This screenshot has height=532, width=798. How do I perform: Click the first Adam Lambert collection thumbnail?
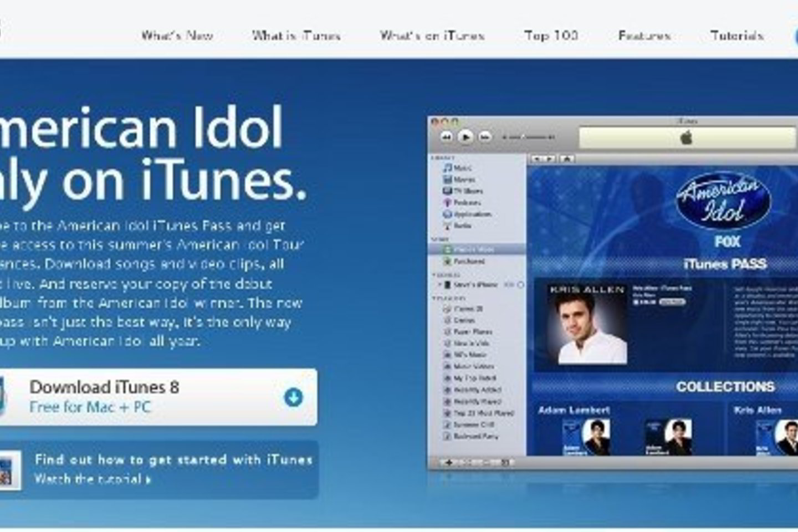point(586,437)
